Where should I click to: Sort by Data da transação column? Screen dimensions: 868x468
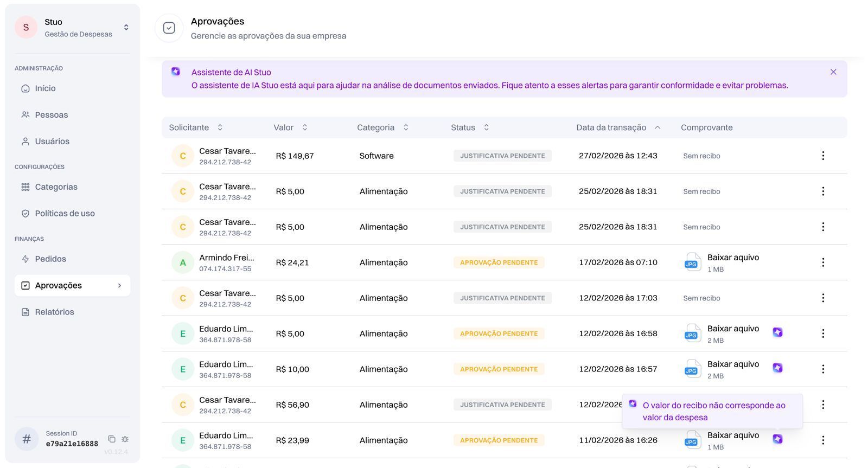click(657, 127)
